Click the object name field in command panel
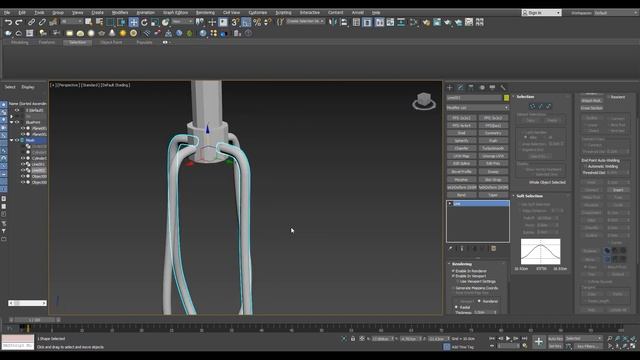The height and width of the screenshot is (360, 640). 475,98
